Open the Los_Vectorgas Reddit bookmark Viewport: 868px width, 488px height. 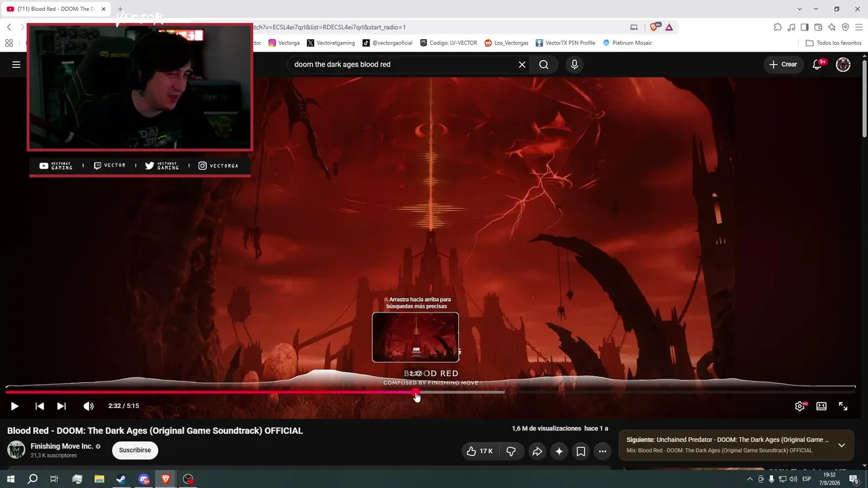(507, 43)
